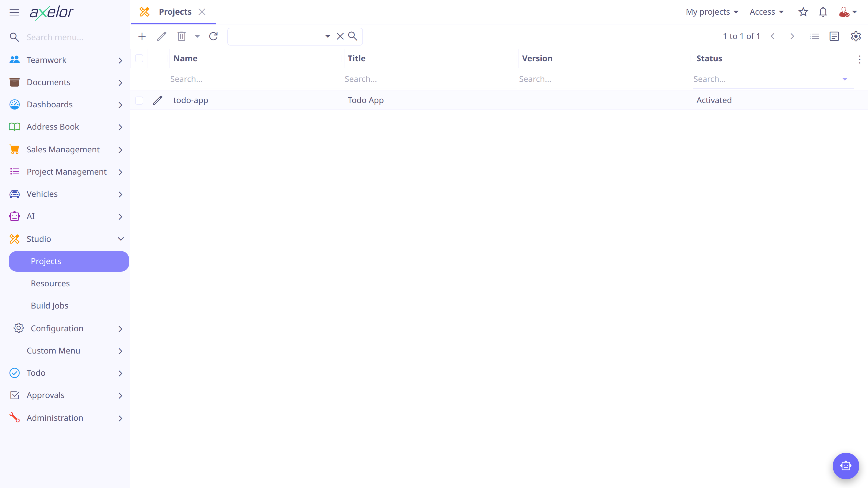This screenshot has height=488, width=868.
Task: Click the Name column search field
Action: click(x=256, y=79)
